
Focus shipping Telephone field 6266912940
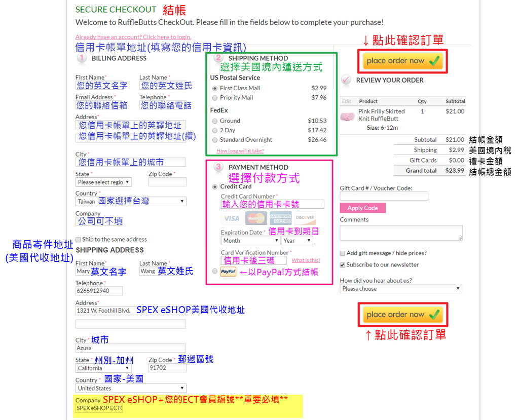pyautogui.click(x=99, y=291)
